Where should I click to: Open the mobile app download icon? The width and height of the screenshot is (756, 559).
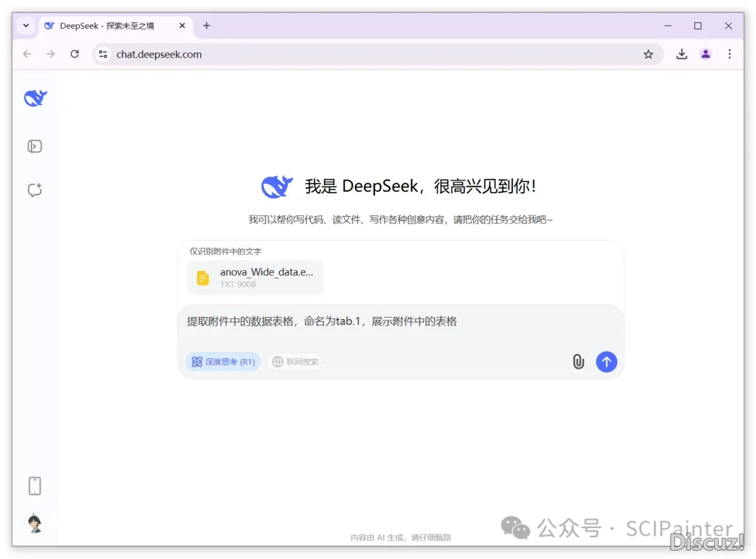(x=35, y=486)
